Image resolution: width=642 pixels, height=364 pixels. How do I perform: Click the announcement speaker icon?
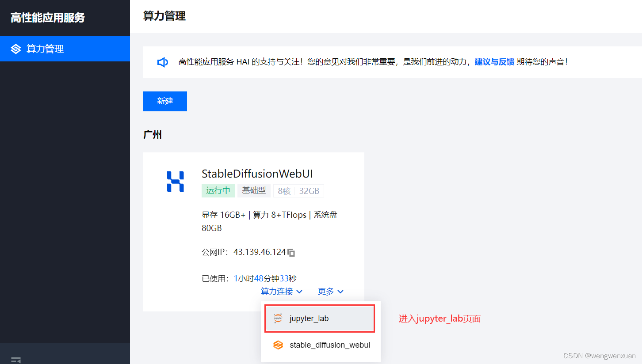click(163, 62)
